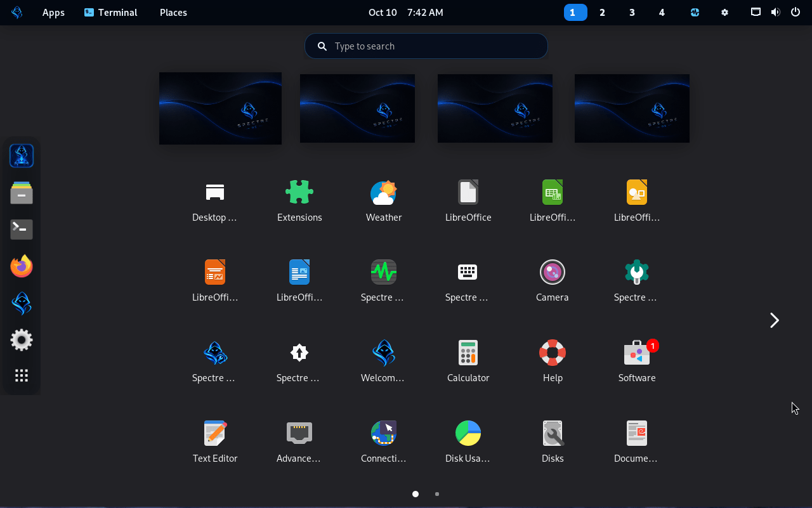Open the Extensions app with puzzle icon

point(299,192)
